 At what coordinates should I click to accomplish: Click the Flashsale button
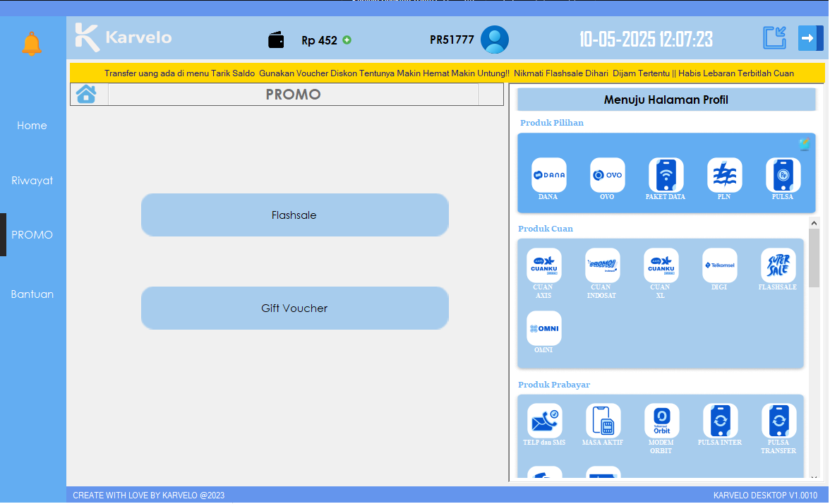click(x=295, y=215)
